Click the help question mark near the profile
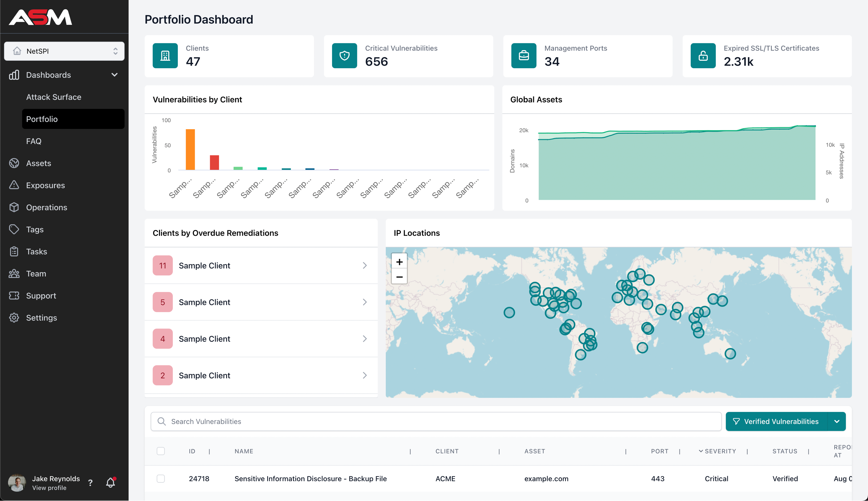Viewport: 868px width, 501px height. (90, 483)
